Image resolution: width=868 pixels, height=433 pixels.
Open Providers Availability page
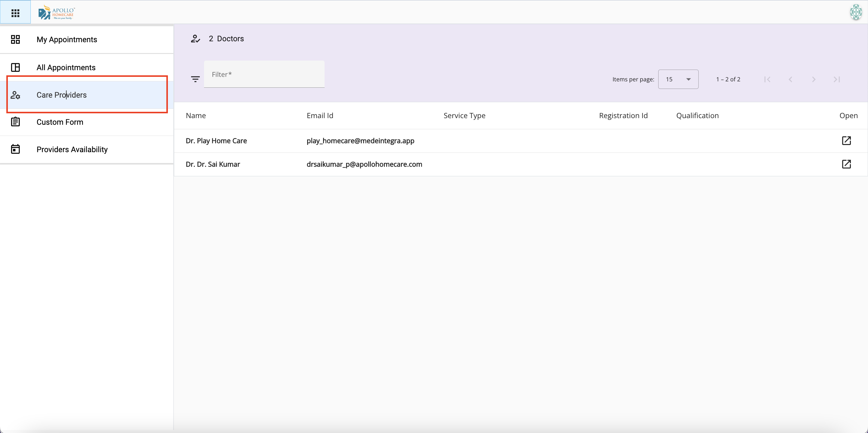point(72,149)
